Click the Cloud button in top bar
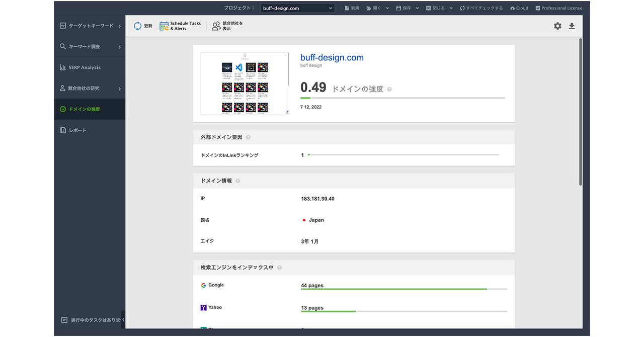 pos(519,8)
